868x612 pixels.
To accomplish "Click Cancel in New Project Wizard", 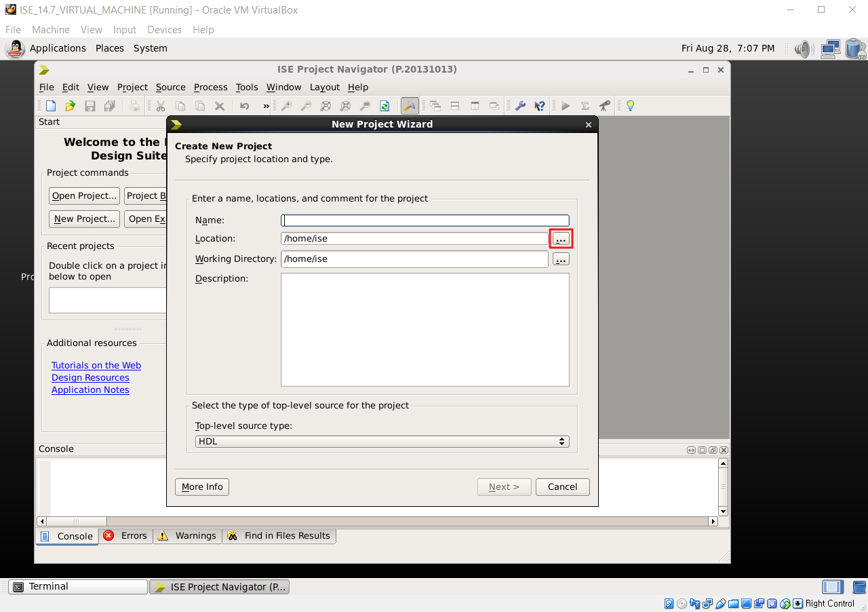I will pyautogui.click(x=562, y=486).
